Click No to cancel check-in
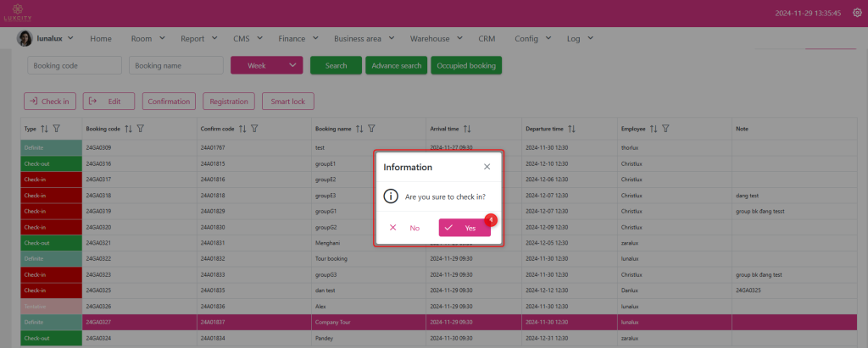 (404, 228)
